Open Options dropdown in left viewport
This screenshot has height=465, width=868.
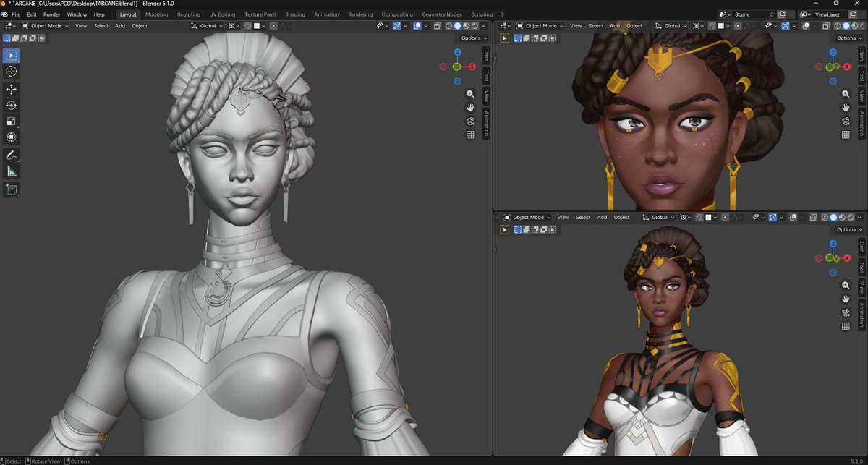[x=473, y=38]
